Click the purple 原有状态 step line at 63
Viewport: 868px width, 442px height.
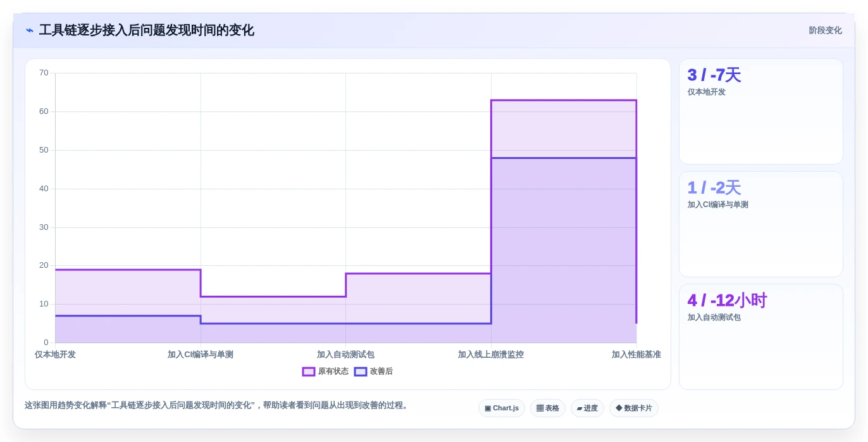click(x=564, y=100)
